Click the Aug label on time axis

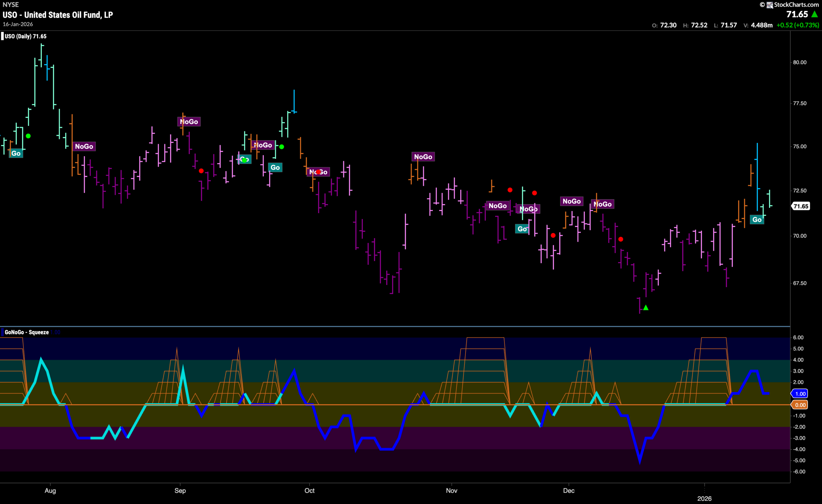(50, 491)
